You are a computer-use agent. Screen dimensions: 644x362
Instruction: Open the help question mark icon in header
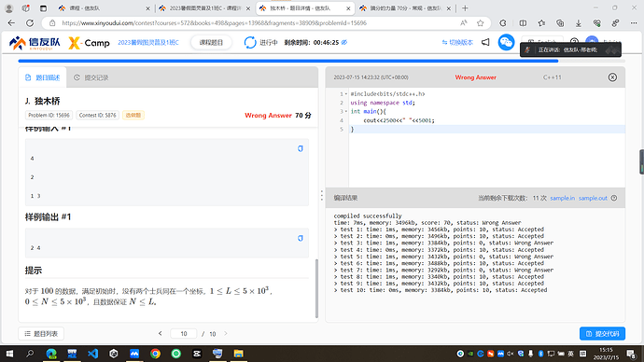[x=574, y=42]
